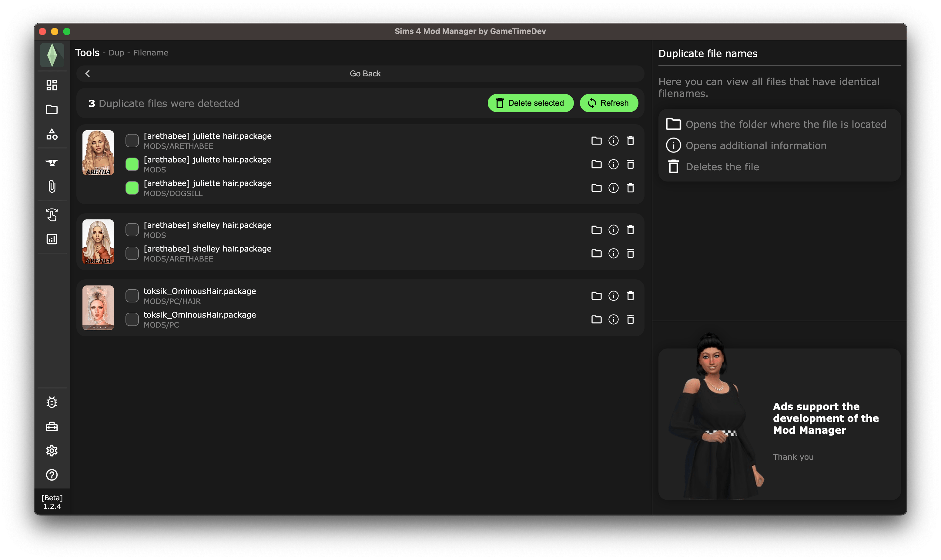Open folder of juliette hair in MODS/ARETHABEE
Screen dimensions: 941x560
pos(596,141)
